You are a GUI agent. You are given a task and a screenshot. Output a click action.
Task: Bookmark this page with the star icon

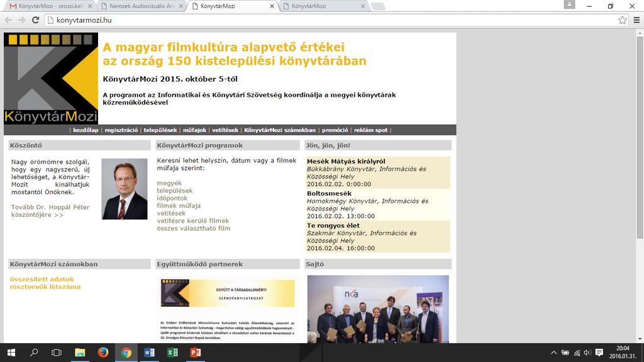(x=622, y=20)
